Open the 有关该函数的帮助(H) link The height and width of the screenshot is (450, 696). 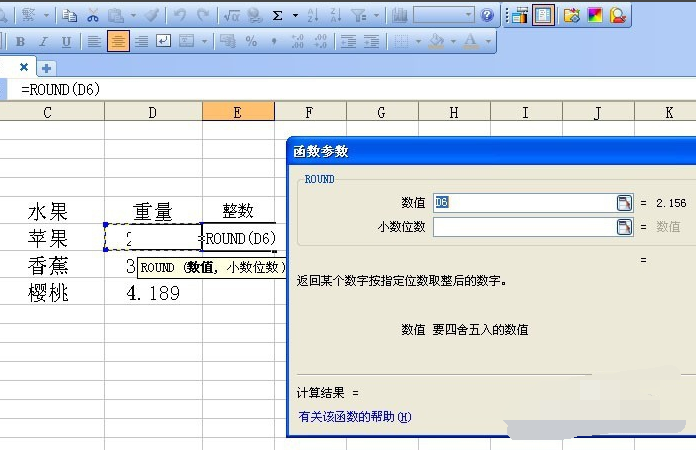[355, 417]
